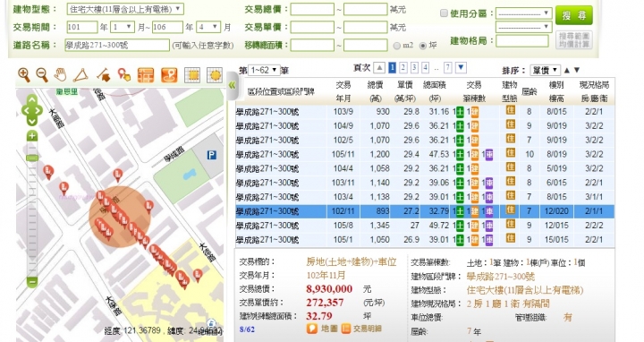Click the 道路名稱 road name input field
This screenshot has width=644, height=342.
[117, 46]
